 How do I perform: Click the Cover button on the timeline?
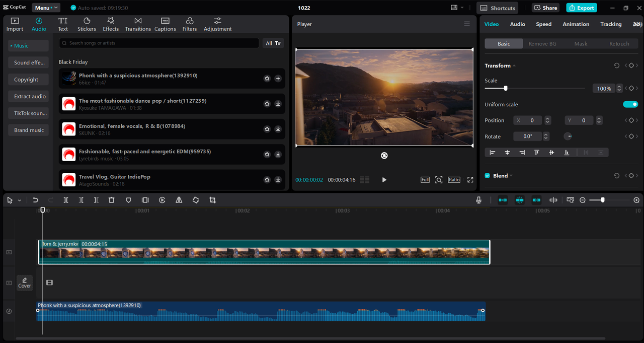(25, 283)
